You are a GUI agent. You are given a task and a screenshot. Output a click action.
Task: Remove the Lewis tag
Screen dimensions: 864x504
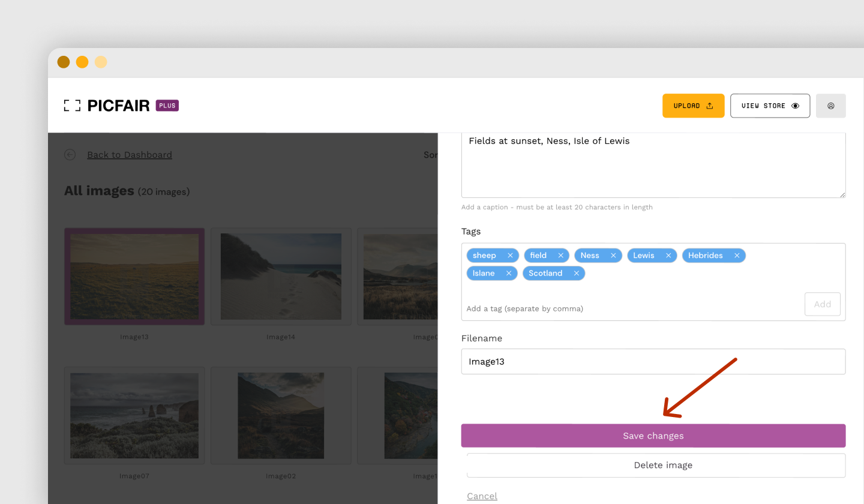click(668, 256)
